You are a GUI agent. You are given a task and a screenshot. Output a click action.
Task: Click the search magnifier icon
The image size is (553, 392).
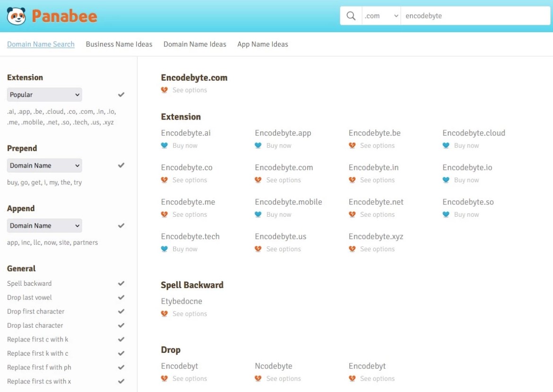[351, 16]
